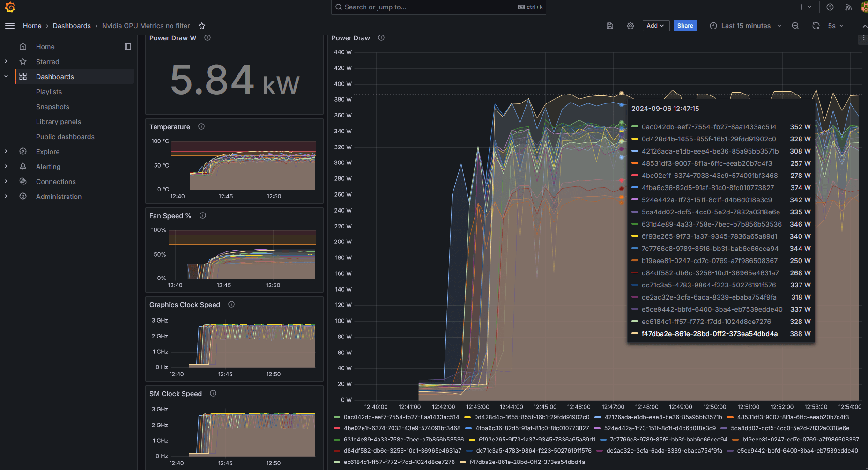
Task: Open Public dashboards in the sidebar
Action: click(65, 137)
